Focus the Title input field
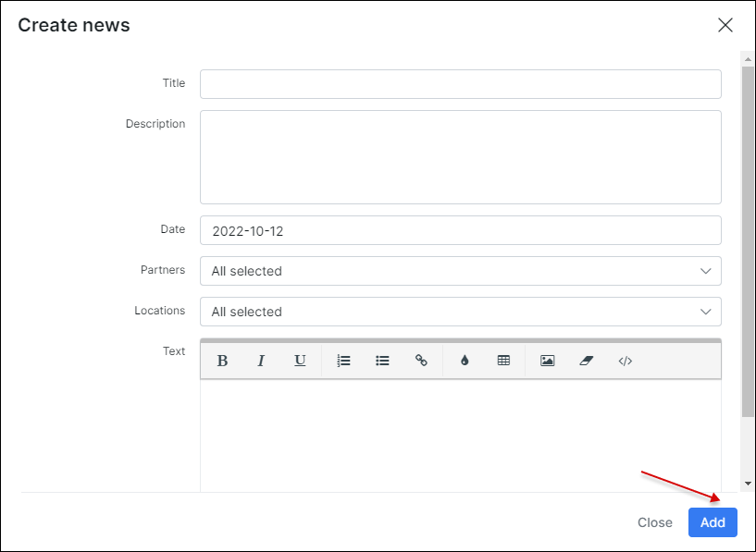The width and height of the screenshot is (756, 552). (x=461, y=84)
